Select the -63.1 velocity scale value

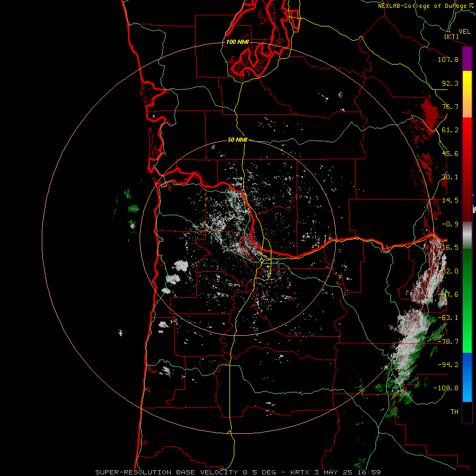tap(448, 318)
